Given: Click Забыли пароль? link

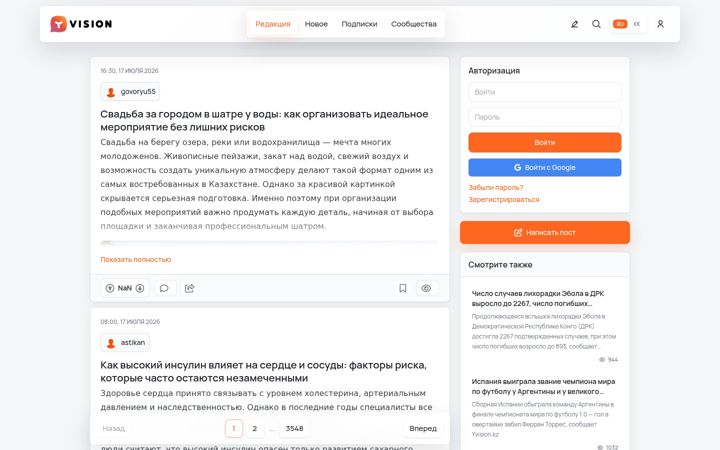Looking at the screenshot, I should [495, 187].
